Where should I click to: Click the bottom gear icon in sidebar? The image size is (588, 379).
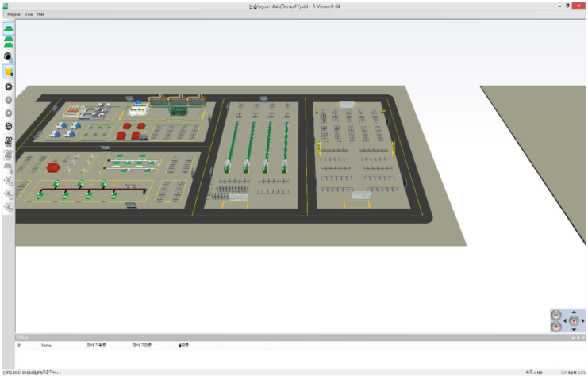click(9, 208)
